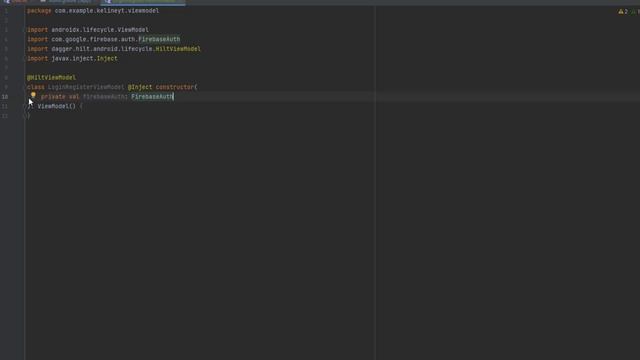Click the yellow lightbulb quick-fix icon
This screenshot has width=640, height=360.
33,95
